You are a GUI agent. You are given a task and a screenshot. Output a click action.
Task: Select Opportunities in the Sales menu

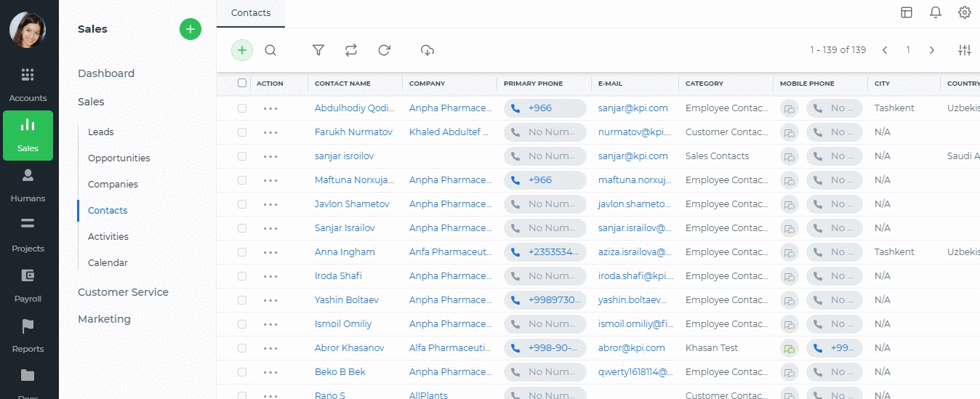tap(119, 158)
